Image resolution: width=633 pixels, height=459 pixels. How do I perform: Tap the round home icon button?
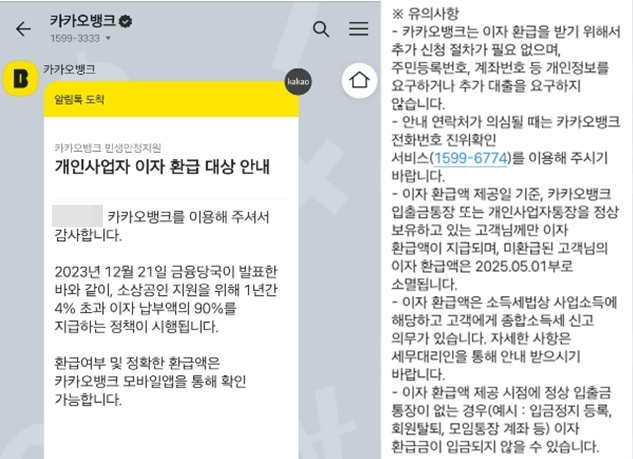point(359,80)
